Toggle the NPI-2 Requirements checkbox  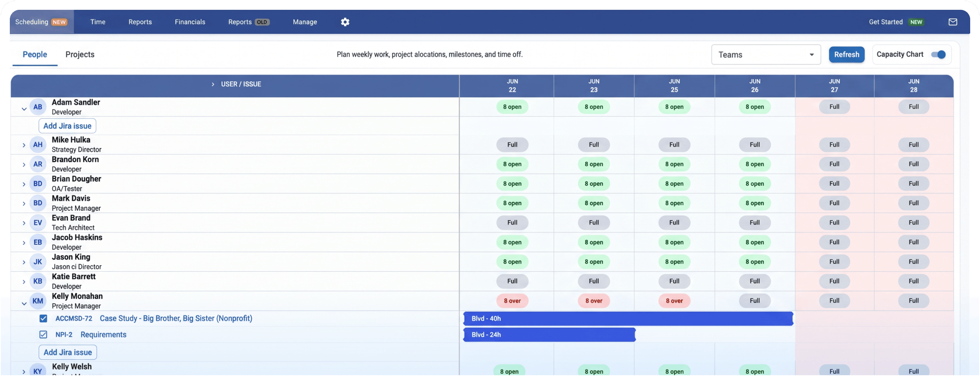click(x=43, y=335)
